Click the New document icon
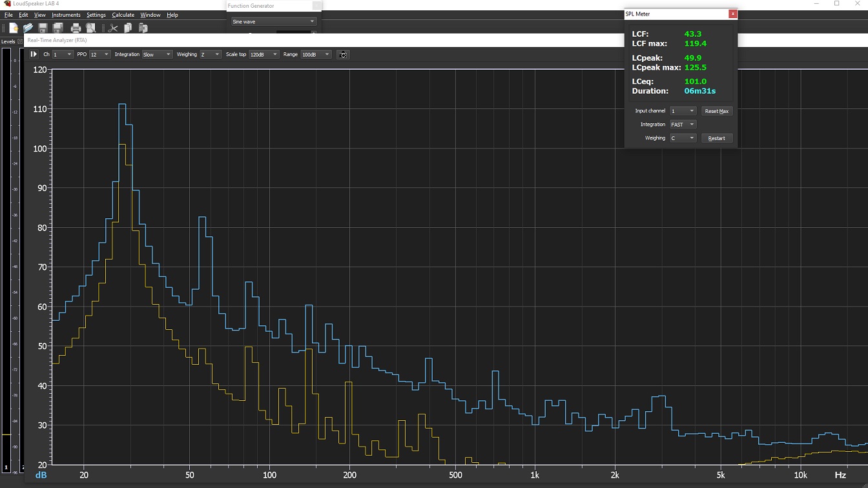The image size is (868, 488). pos(14,28)
